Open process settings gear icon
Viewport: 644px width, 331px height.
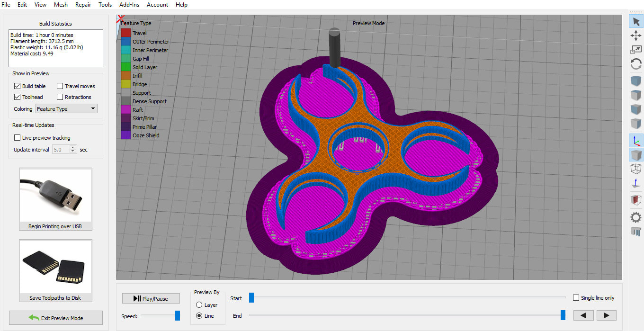636,217
